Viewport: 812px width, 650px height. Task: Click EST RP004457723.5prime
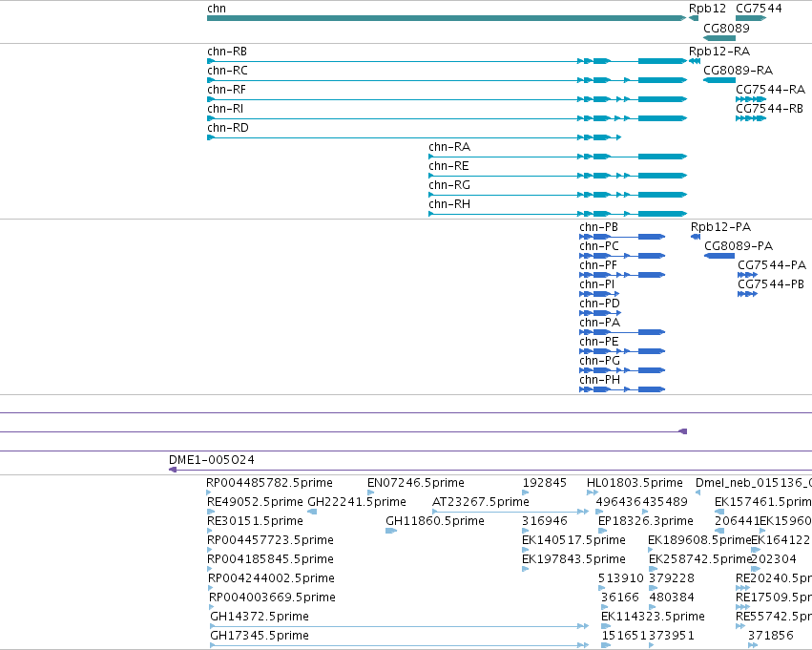[x=270, y=541]
